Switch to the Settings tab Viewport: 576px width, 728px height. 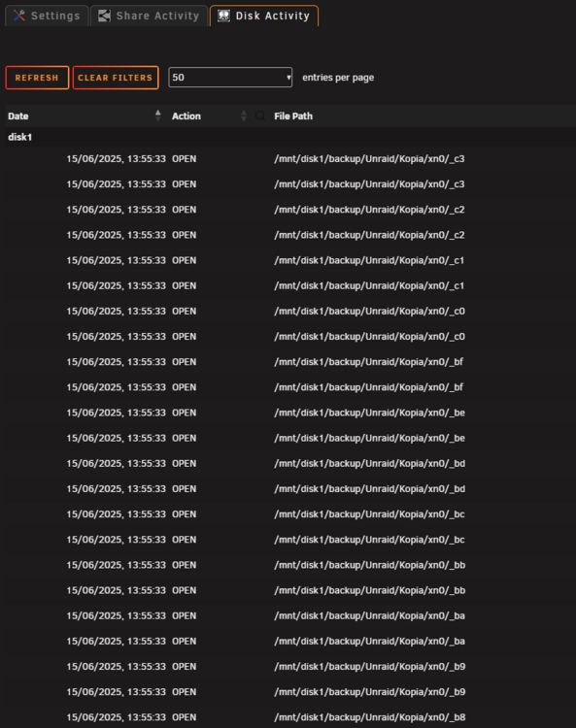click(47, 16)
